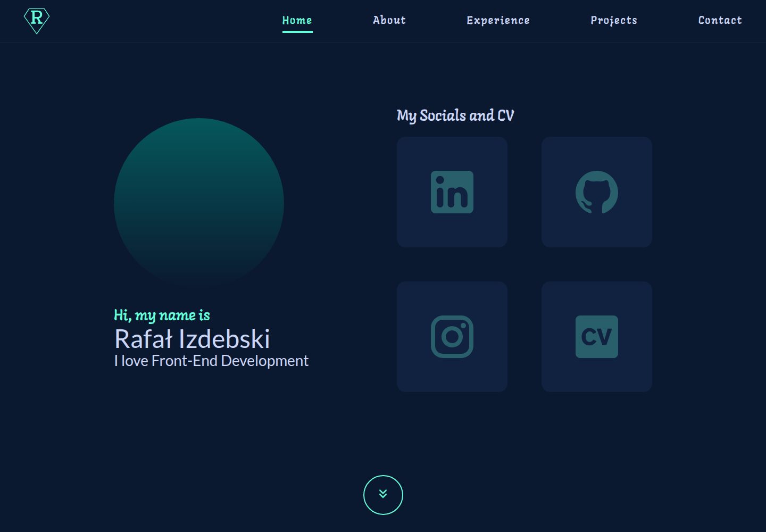Click the R diamond logo
This screenshot has height=532, width=766.
pos(37,21)
